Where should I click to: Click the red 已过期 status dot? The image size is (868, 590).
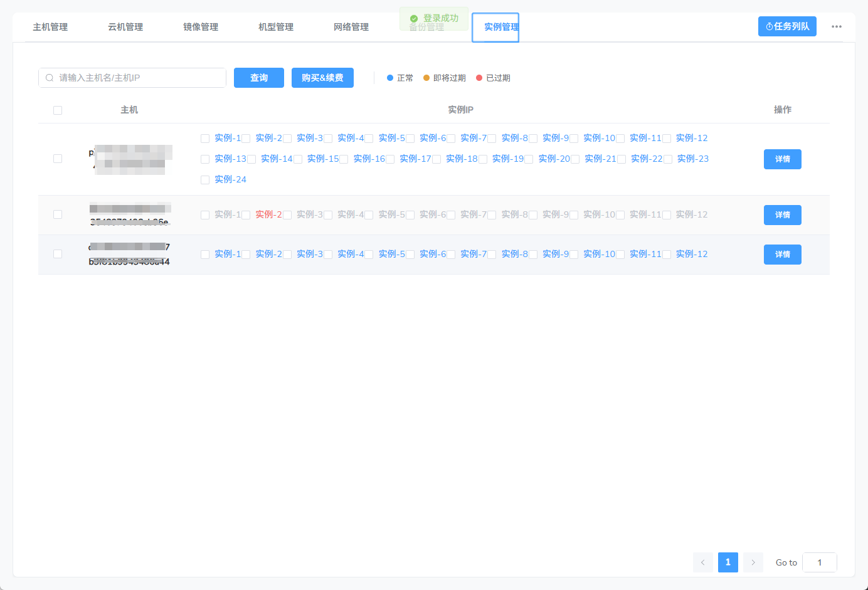(x=479, y=78)
